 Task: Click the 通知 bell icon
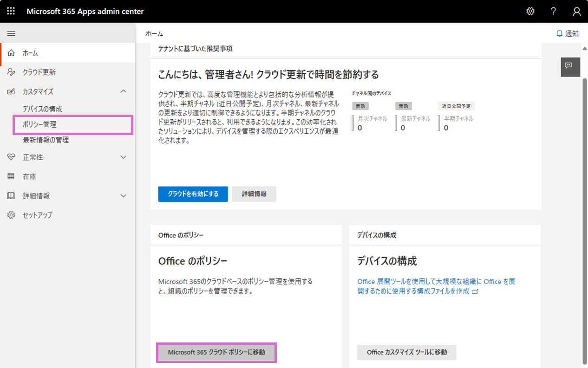tap(560, 33)
